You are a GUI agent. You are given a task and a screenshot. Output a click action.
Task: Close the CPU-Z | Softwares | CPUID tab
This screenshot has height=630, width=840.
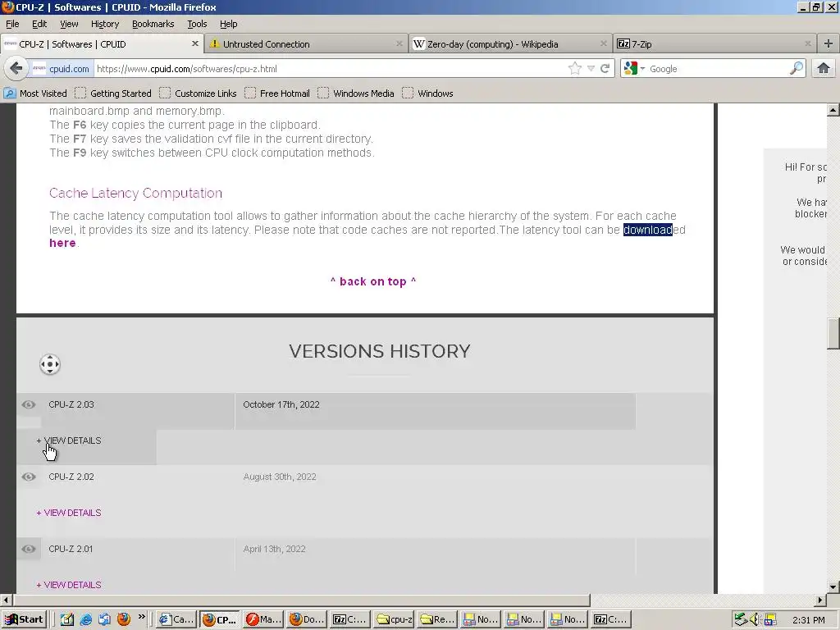[195, 44]
